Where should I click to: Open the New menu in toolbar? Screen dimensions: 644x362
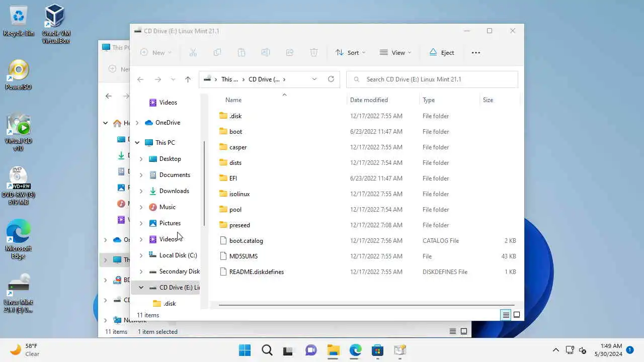click(x=156, y=52)
